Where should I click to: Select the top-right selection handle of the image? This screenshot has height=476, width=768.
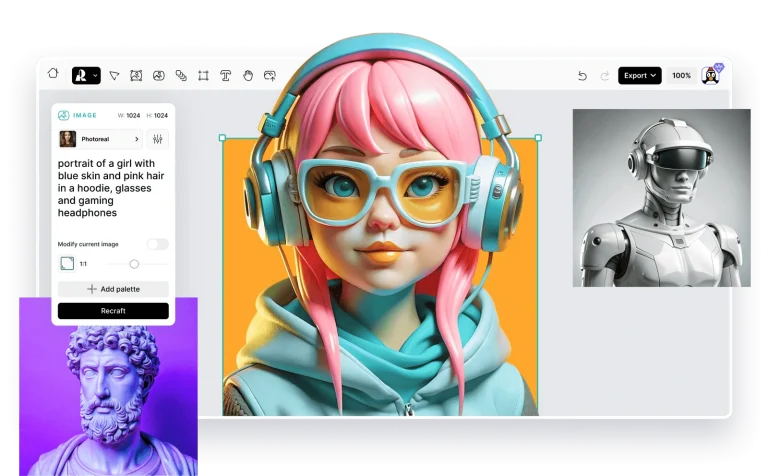point(538,138)
